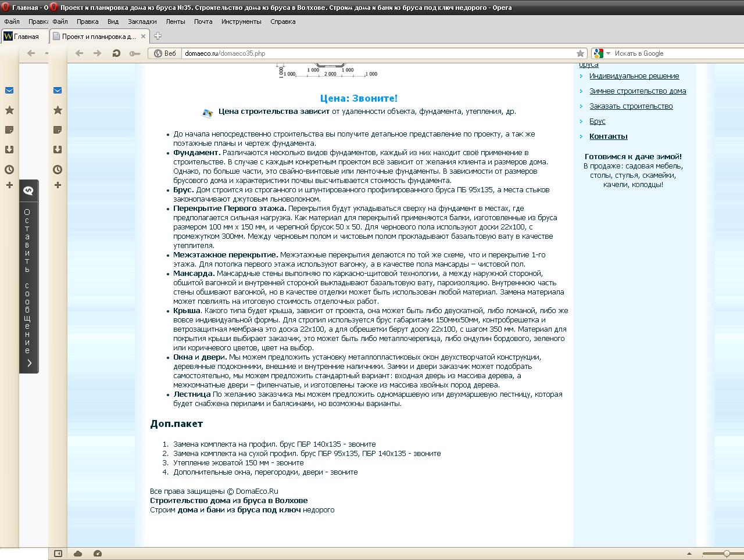Focus the address field showing domaeco.ru/domaeco35.php

[x=378, y=53]
